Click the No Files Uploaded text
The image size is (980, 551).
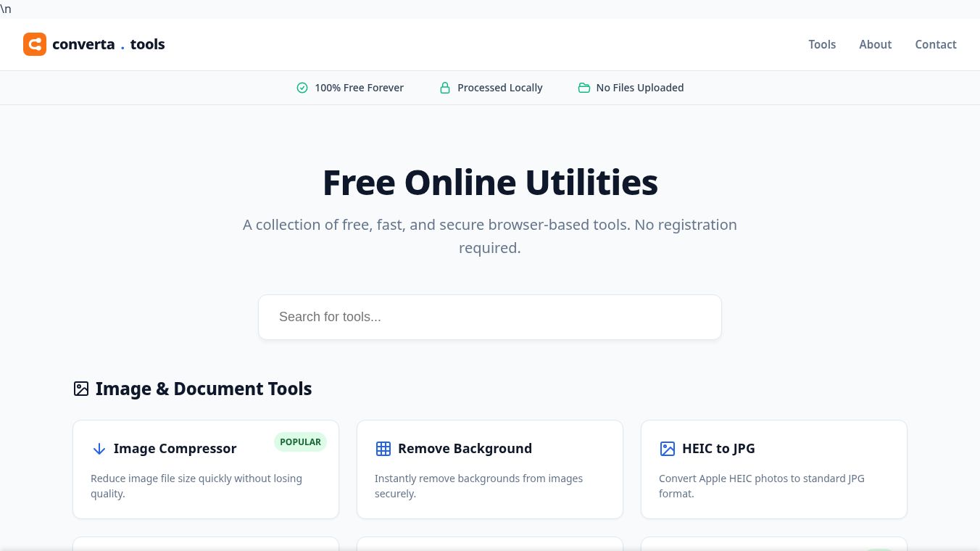coord(640,88)
